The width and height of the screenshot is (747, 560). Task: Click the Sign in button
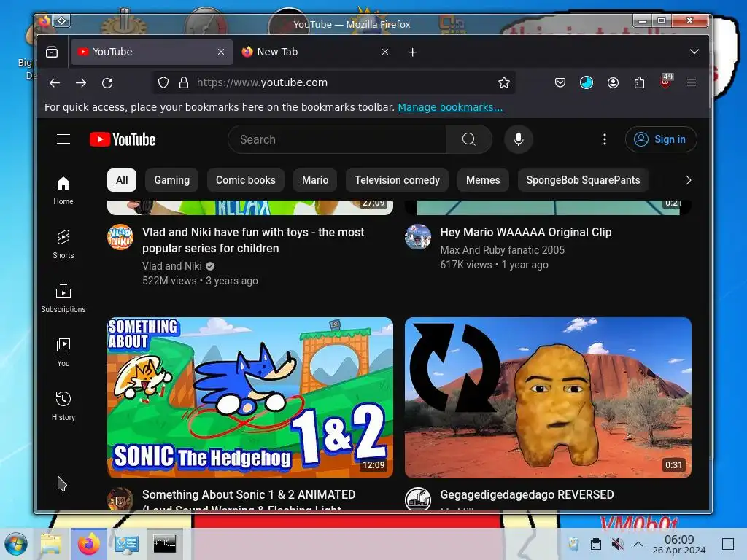pyautogui.click(x=661, y=139)
